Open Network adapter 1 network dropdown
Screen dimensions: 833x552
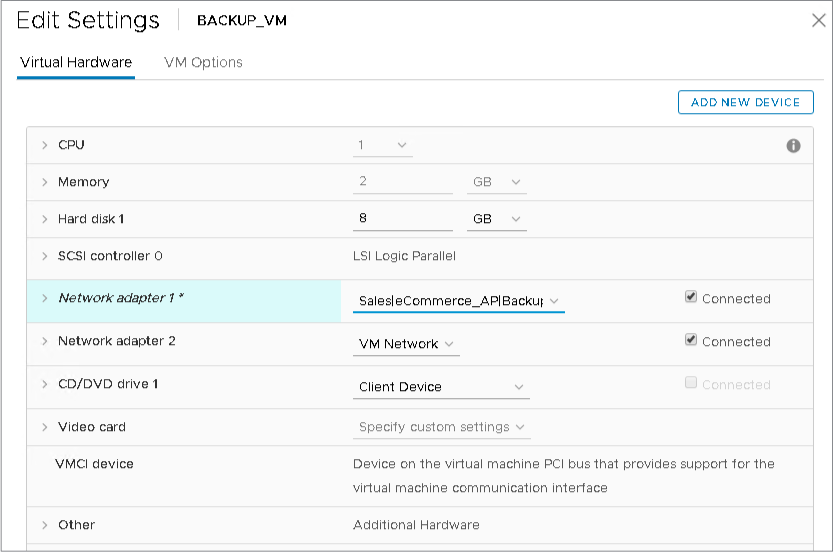pos(458,301)
